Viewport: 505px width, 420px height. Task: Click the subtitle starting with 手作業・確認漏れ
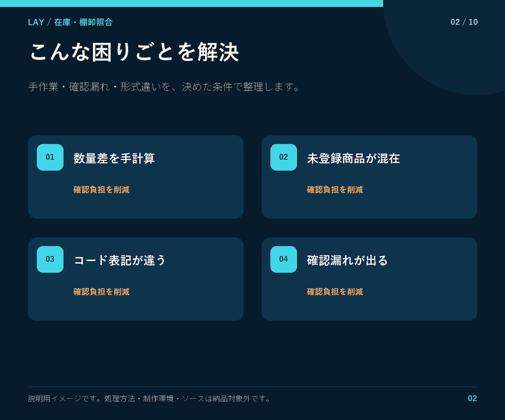tap(164, 87)
